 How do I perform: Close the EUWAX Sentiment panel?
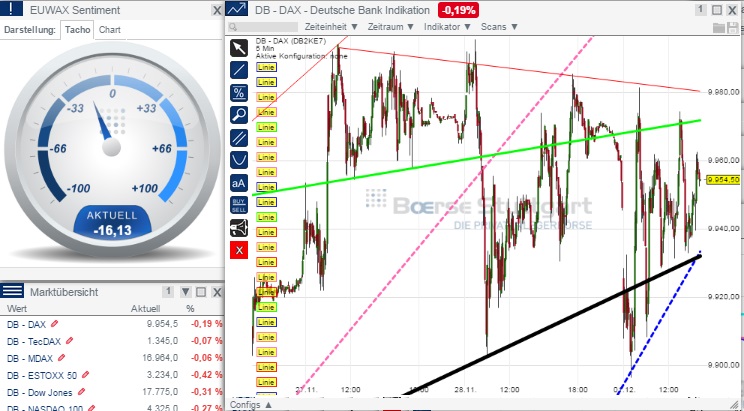point(217,10)
